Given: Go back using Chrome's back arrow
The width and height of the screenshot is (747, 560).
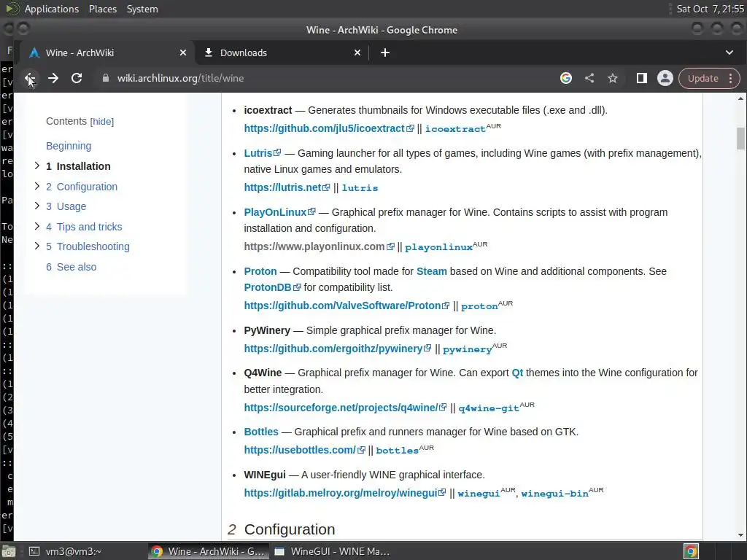Looking at the screenshot, I should tap(29, 79).
